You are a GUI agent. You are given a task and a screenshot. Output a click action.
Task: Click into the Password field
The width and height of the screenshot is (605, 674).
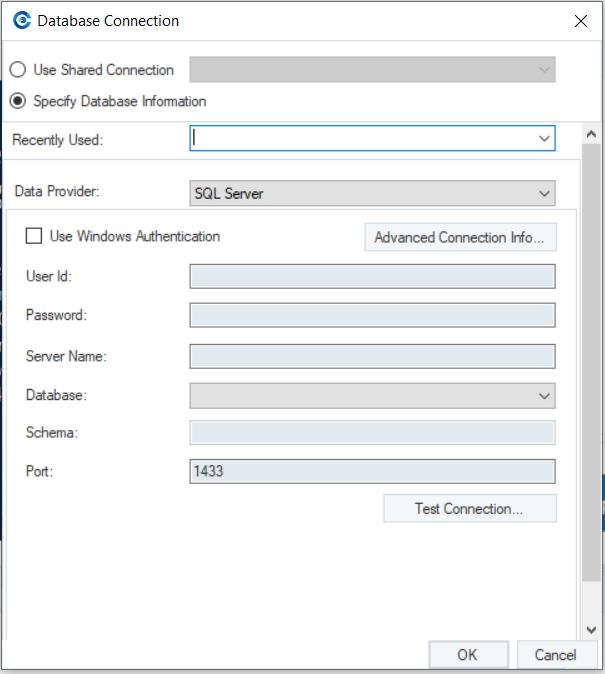[x=372, y=315]
